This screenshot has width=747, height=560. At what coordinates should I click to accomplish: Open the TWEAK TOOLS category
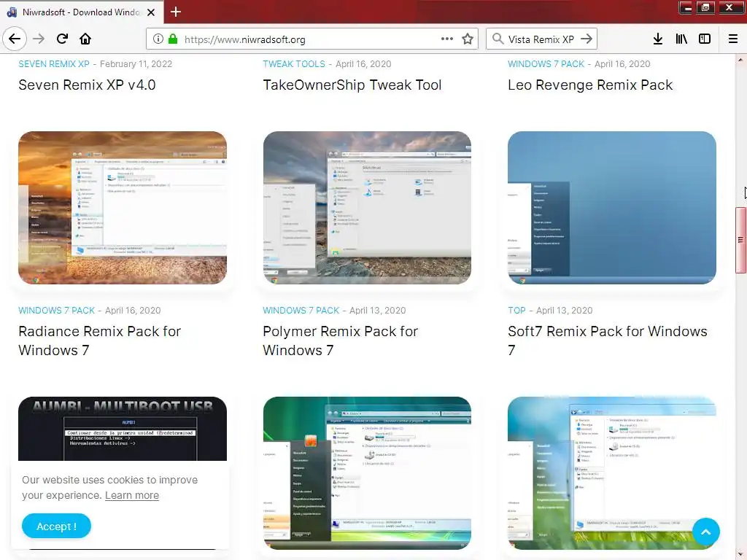point(294,64)
